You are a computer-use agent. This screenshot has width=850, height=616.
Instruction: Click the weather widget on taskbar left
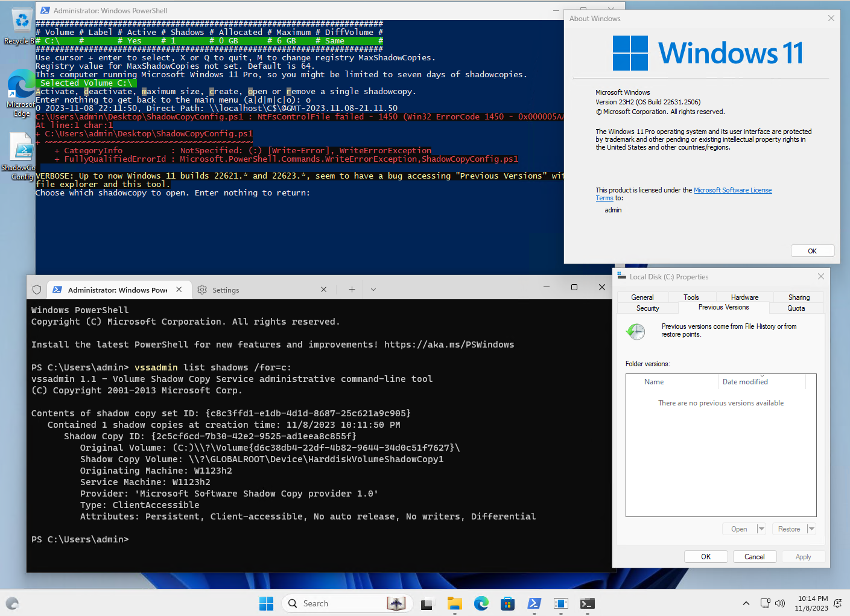coord(13,603)
